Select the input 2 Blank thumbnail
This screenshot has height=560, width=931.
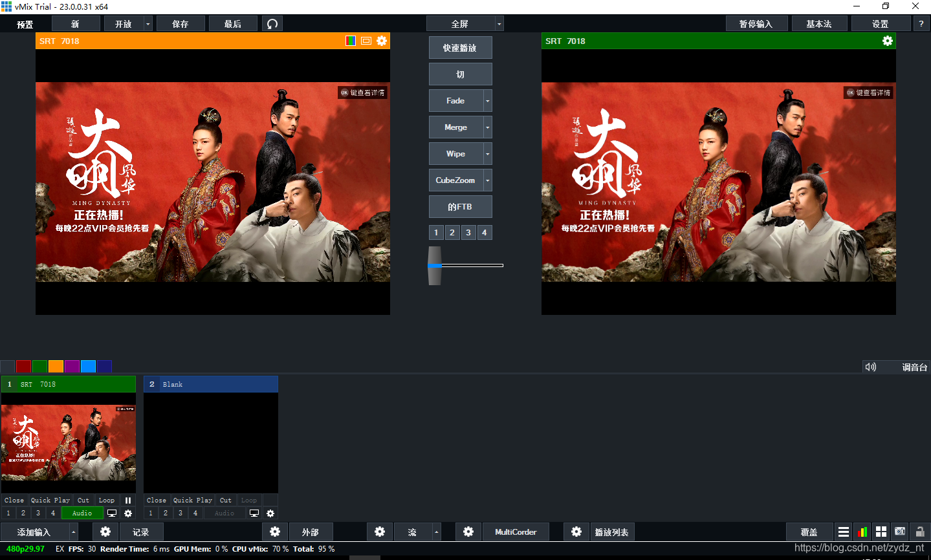point(211,442)
